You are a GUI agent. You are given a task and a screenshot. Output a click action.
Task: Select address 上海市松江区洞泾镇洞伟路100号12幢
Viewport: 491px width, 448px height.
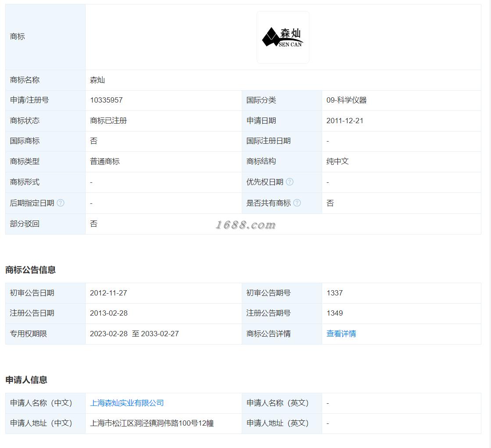click(152, 423)
